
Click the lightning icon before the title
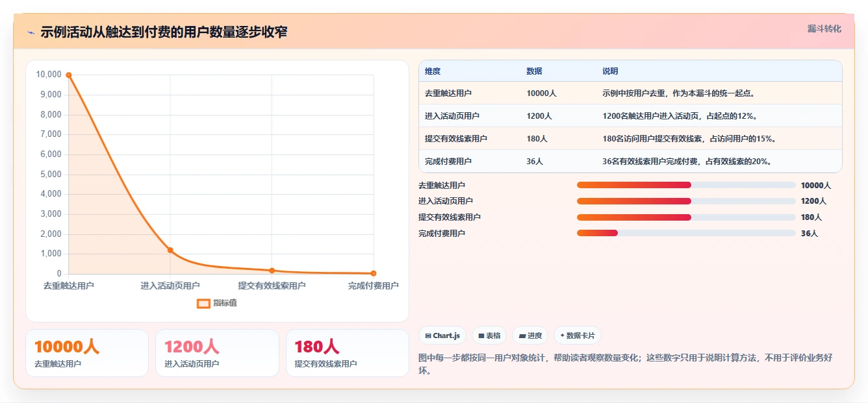tap(31, 32)
